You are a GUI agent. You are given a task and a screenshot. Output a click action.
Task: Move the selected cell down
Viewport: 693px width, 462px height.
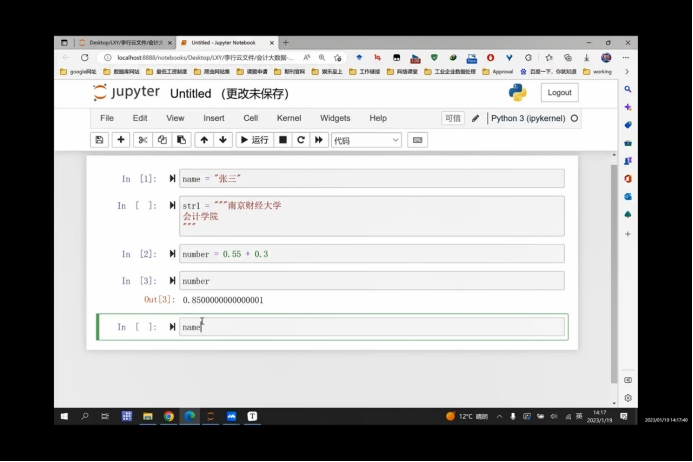(223, 140)
